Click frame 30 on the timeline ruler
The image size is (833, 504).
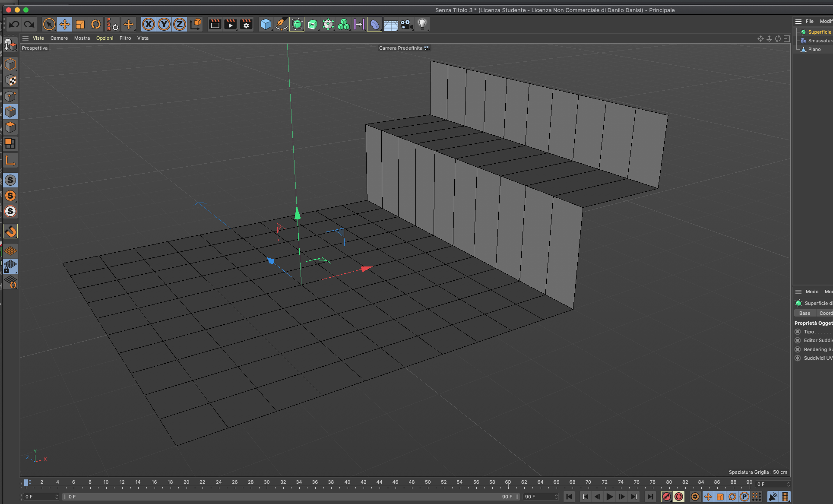(267, 482)
